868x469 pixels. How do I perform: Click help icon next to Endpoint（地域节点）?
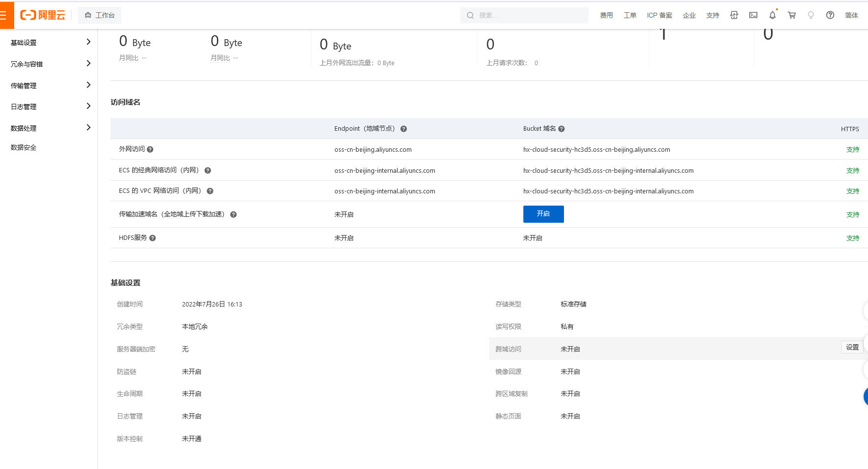click(x=404, y=129)
